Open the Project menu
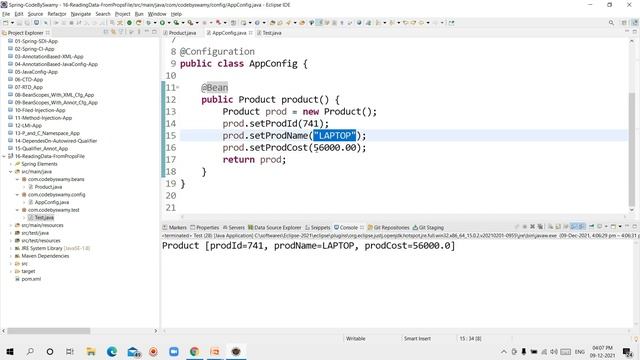This screenshot has height=360, width=640. pyautogui.click(x=122, y=14)
